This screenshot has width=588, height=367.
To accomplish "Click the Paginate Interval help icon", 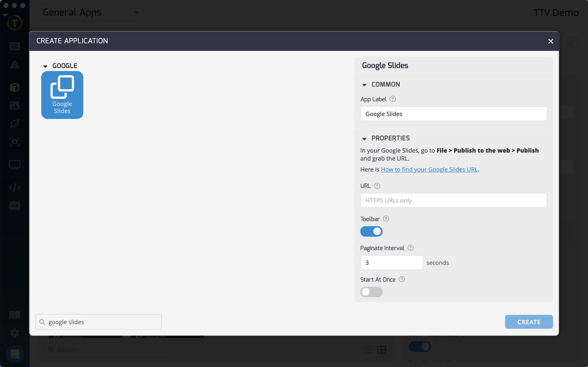I will [410, 248].
